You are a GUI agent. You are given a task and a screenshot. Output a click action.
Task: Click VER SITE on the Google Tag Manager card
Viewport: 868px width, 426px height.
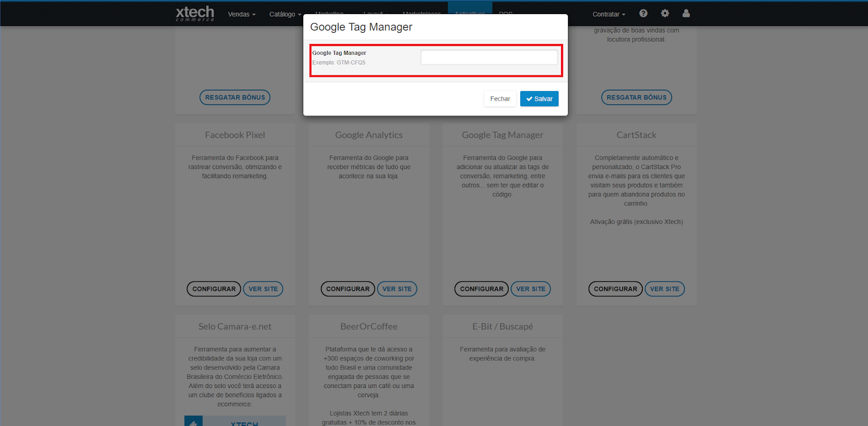click(x=531, y=289)
